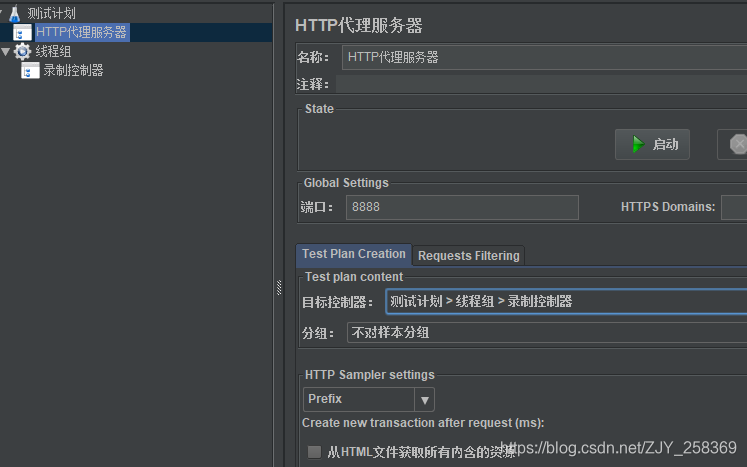The image size is (747, 467).
Task: Click the split pane divider handle
Action: [279, 287]
